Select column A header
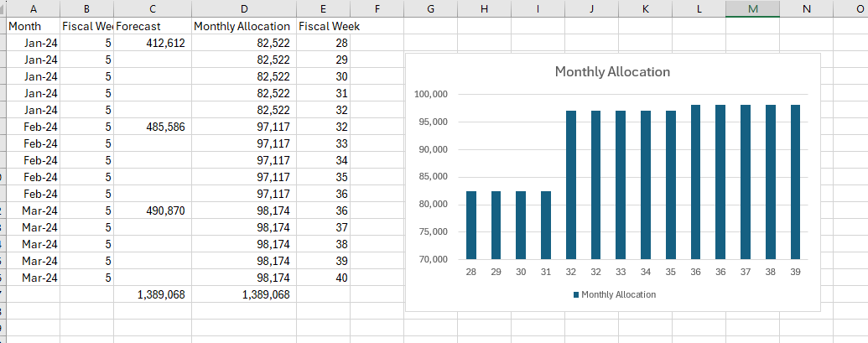The width and height of the screenshot is (868, 343). point(34,8)
